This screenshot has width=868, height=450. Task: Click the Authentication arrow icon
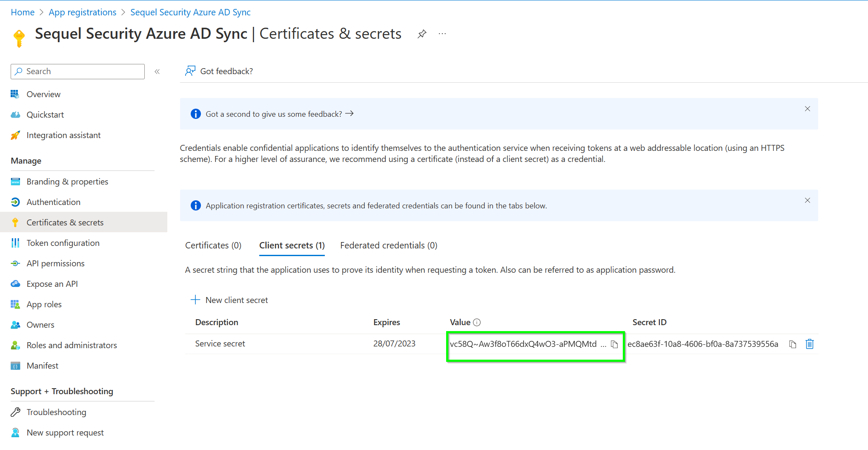15,202
